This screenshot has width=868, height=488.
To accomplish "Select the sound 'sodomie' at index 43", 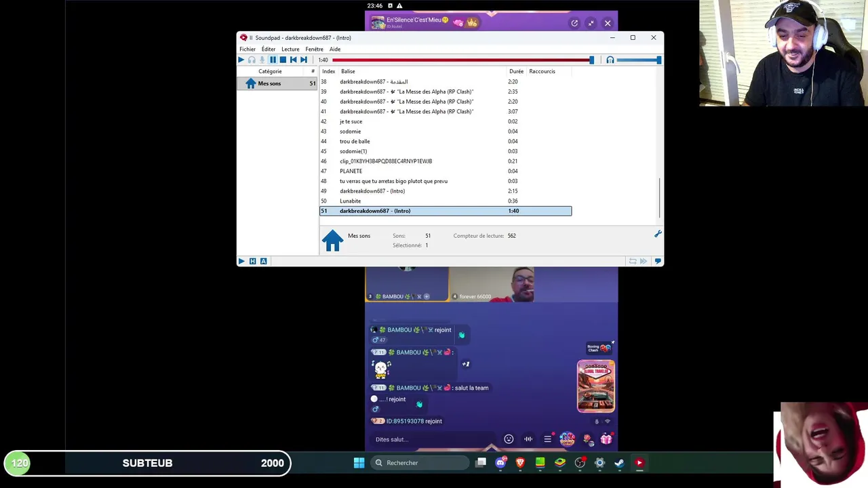I will pyautogui.click(x=446, y=131).
